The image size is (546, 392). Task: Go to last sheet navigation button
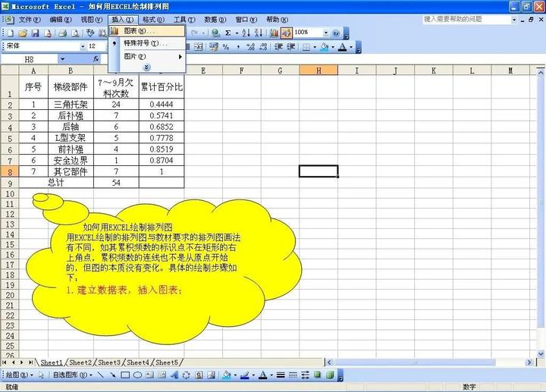[30, 362]
